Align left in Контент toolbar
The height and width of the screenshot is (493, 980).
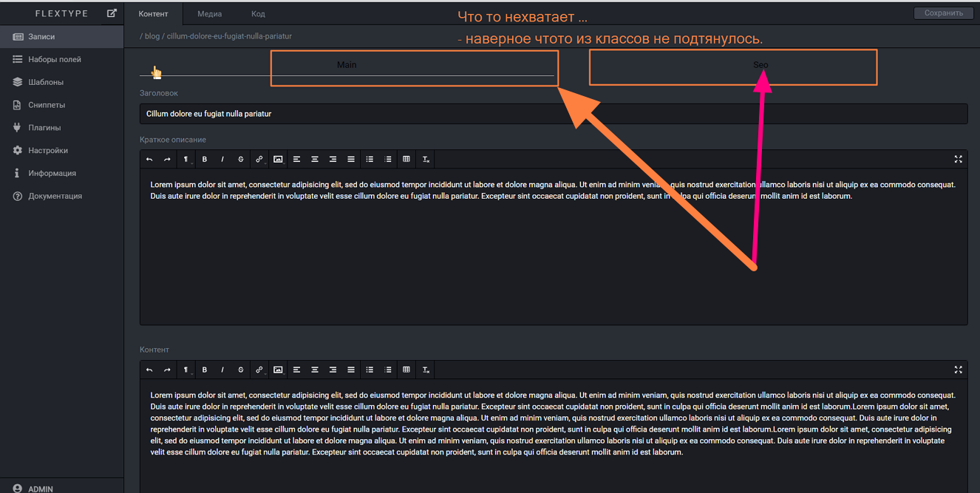pyautogui.click(x=296, y=370)
